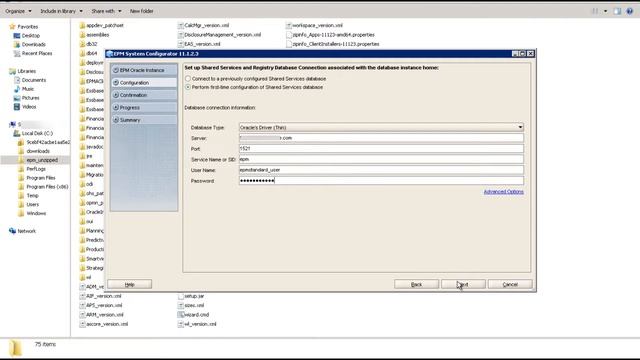Select ascore_version.xml file icon

[82, 324]
